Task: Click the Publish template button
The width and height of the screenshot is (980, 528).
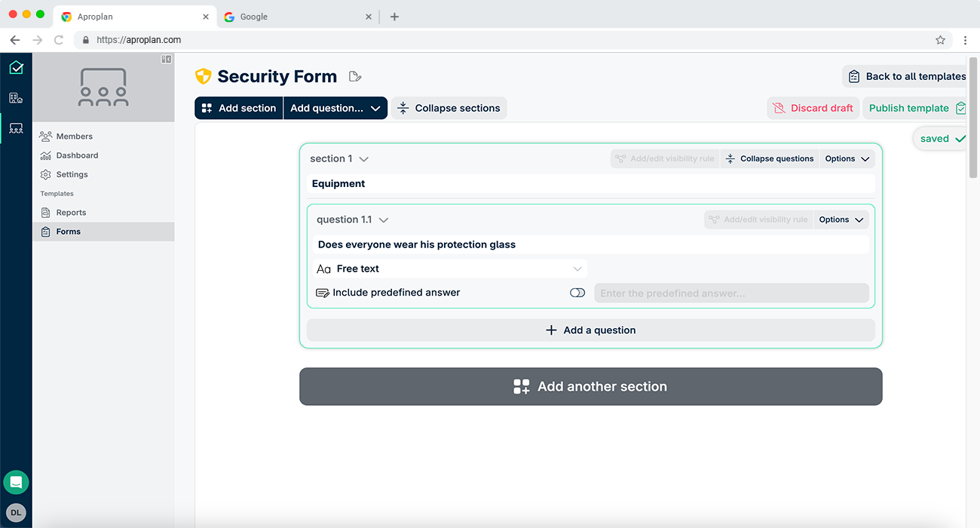Action: coord(915,108)
